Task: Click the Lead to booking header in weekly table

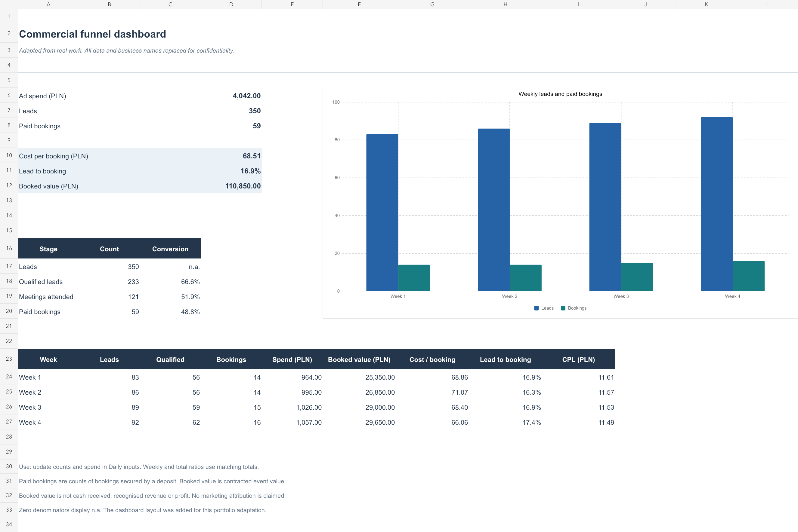Action: (x=505, y=359)
